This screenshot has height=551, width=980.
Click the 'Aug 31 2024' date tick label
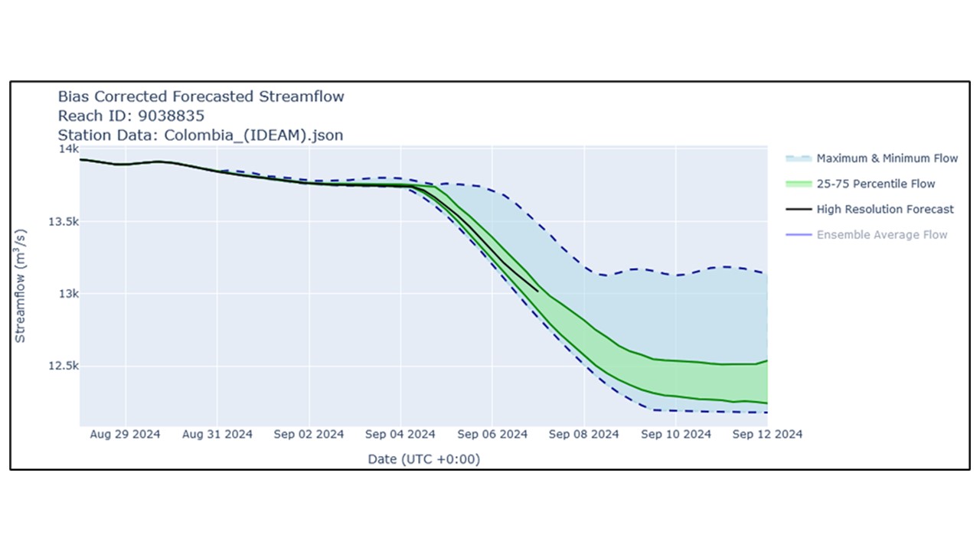point(217,434)
